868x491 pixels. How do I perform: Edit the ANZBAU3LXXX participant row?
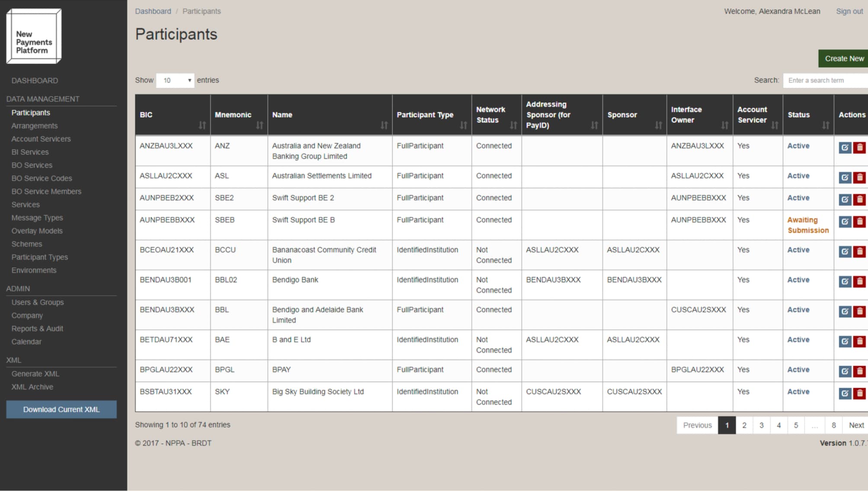[x=845, y=148]
